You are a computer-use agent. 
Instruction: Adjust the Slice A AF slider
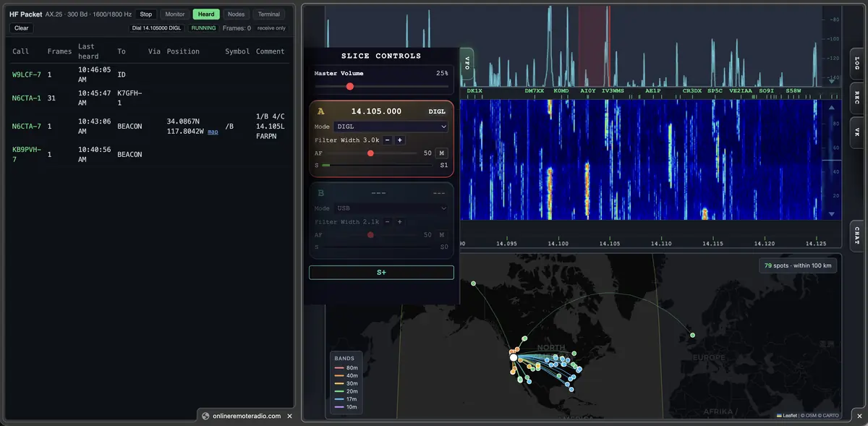pyautogui.click(x=373, y=153)
